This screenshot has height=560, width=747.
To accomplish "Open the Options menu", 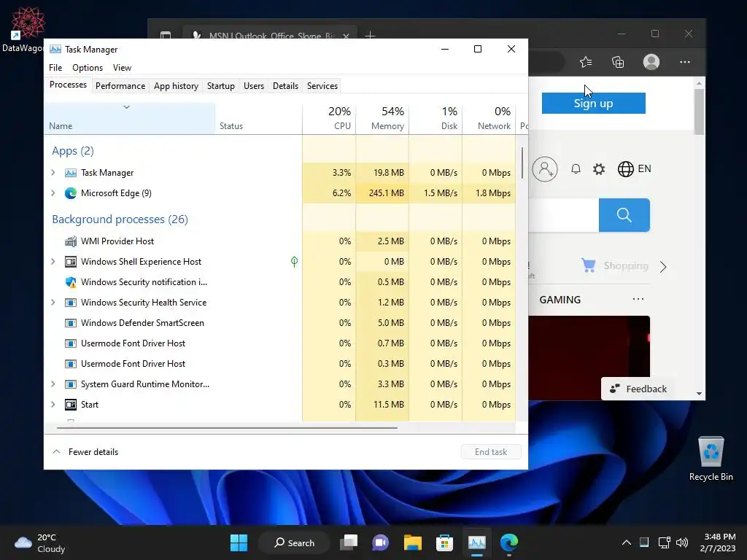I will (x=88, y=68).
